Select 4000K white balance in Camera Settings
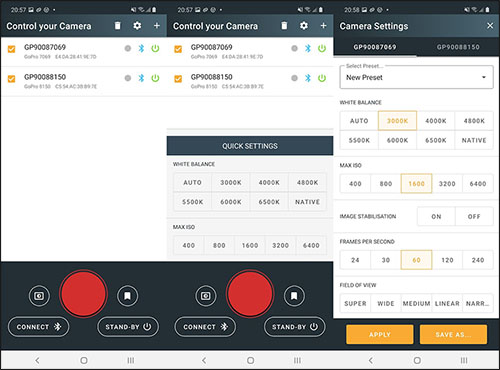This screenshot has width=500, height=370. (x=436, y=121)
